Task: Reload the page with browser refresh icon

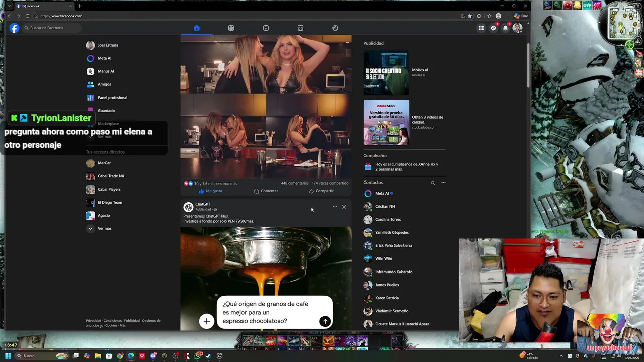Action: pyautogui.click(x=27, y=16)
